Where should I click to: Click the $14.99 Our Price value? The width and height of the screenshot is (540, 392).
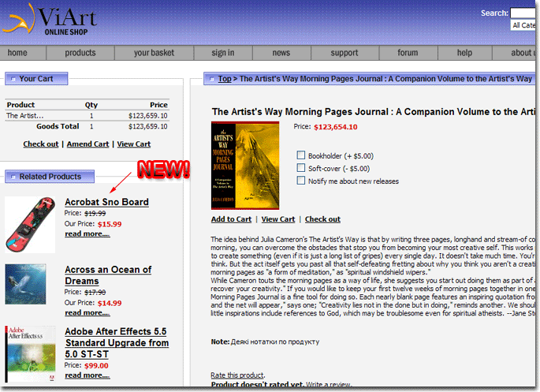click(110, 303)
